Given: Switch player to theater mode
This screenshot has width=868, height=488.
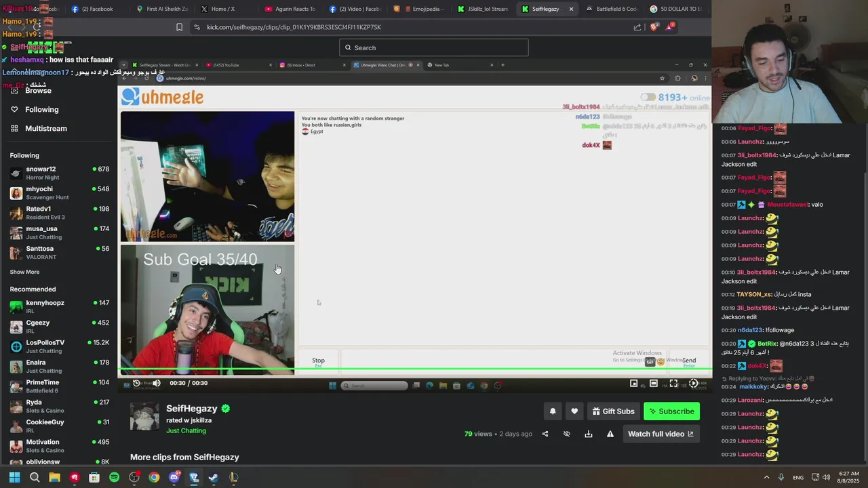Looking at the screenshot, I should point(654,383).
